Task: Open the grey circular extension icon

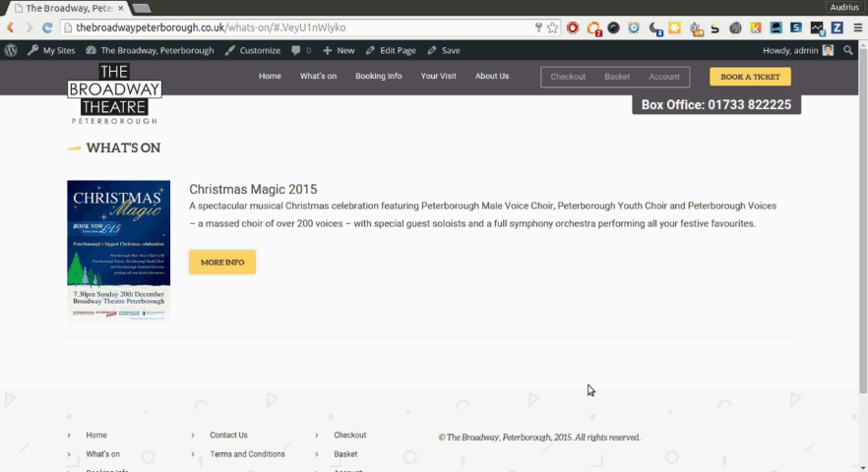Action: click(x=735, y=28)
